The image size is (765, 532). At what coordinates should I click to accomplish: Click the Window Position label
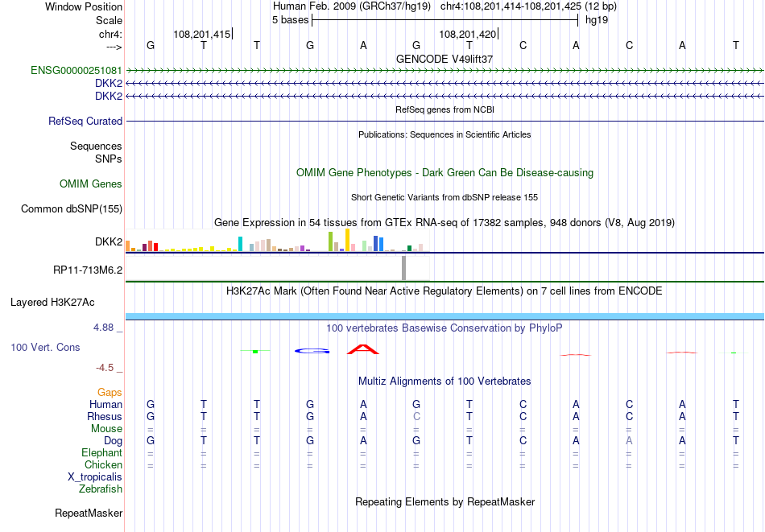click(x=84, y=6)
